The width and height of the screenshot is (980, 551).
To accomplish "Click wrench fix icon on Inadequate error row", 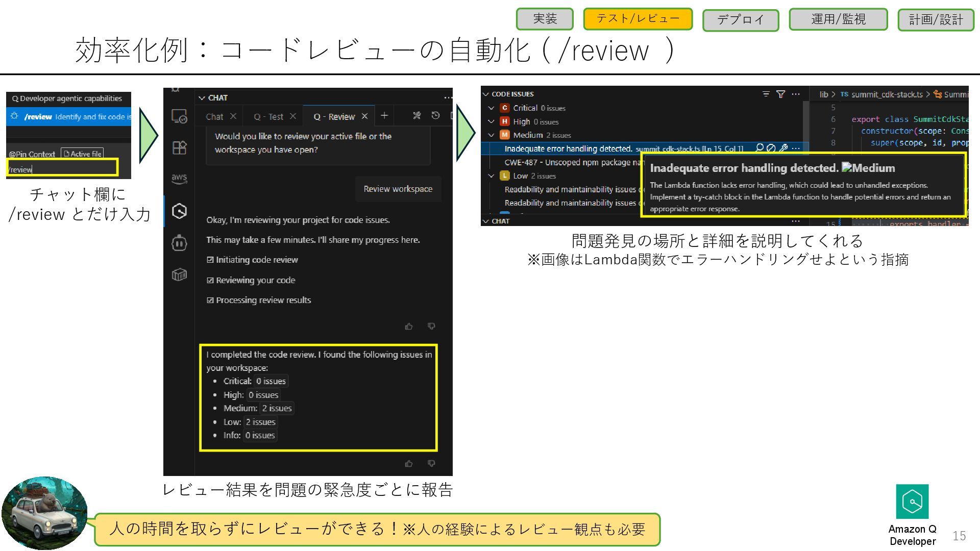I will point(783,148).
